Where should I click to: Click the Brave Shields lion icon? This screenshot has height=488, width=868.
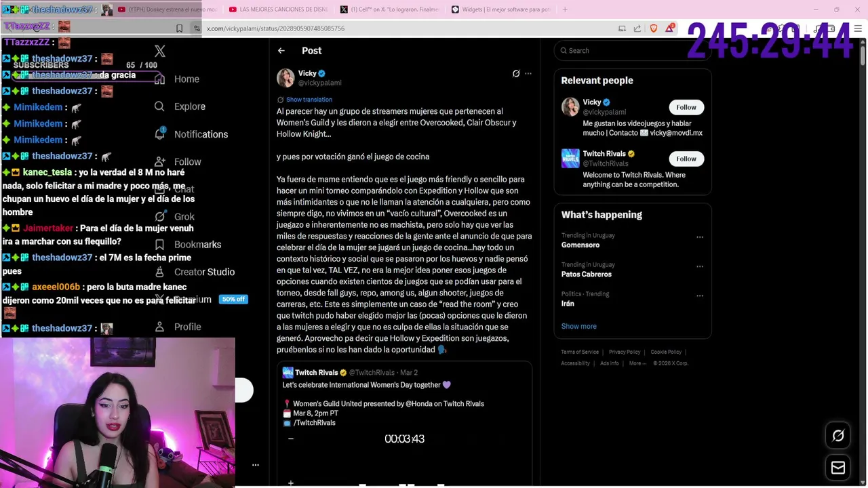tap(654, 28)
